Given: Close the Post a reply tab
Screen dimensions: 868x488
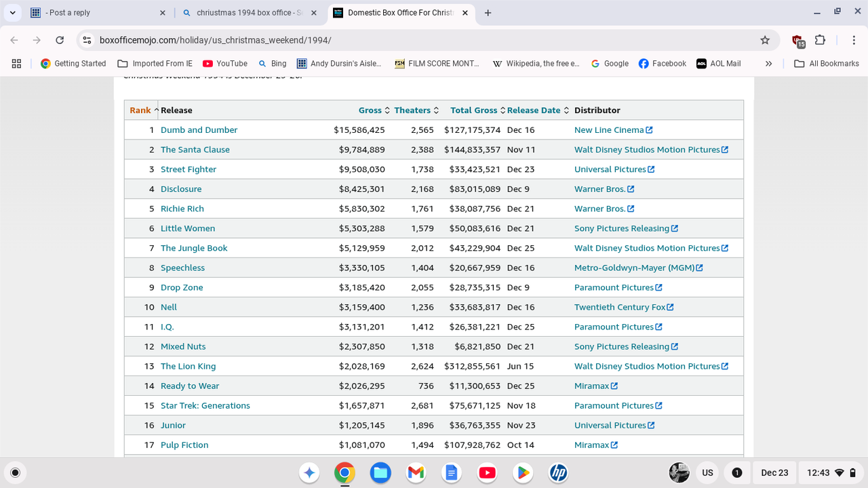Looking at the screenshot, I should pos(162,13).
